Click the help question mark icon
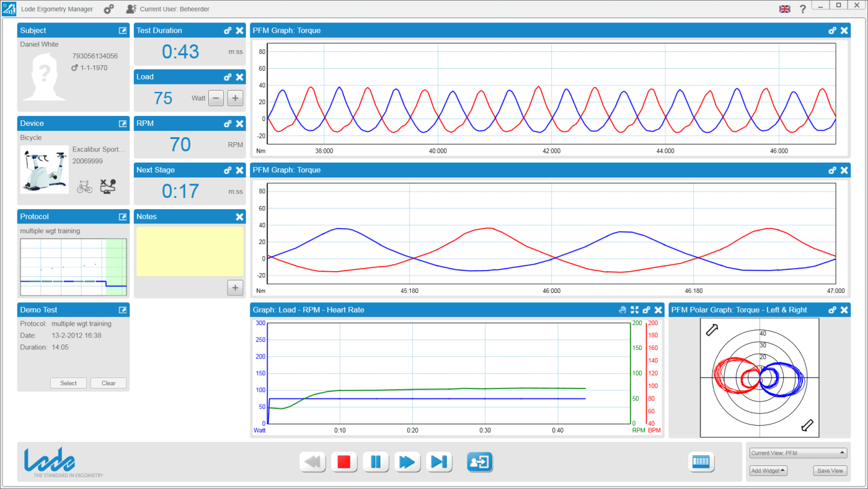Image resolution: width=868 pixels, height=489 pixels. click(x=802, y=9)
